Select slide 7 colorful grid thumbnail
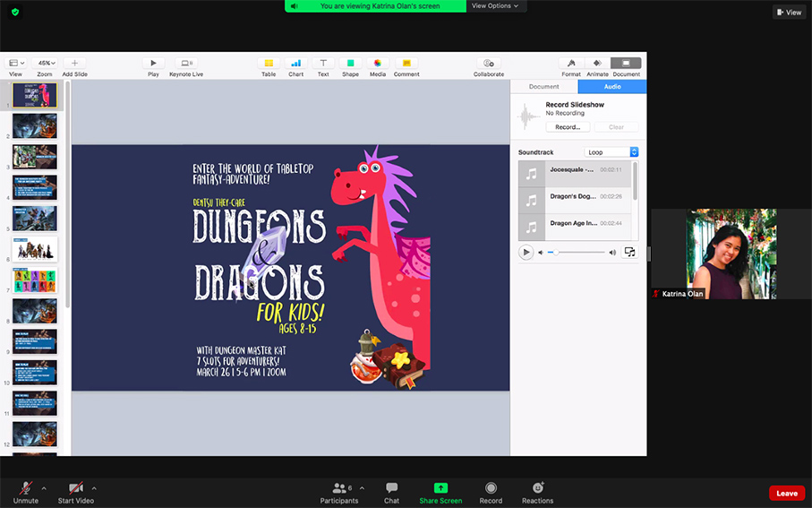812x508 pixels. (x=35, y=280)
